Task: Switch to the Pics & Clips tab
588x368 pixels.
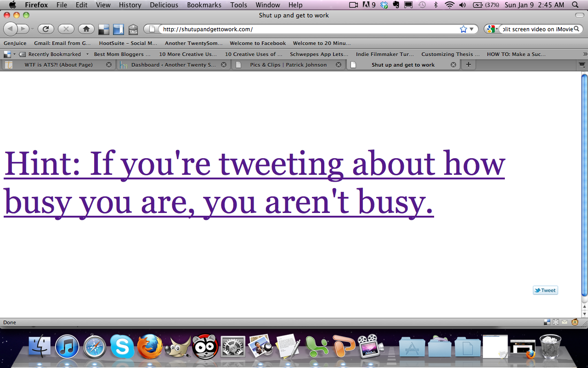Action: [288, 65]
